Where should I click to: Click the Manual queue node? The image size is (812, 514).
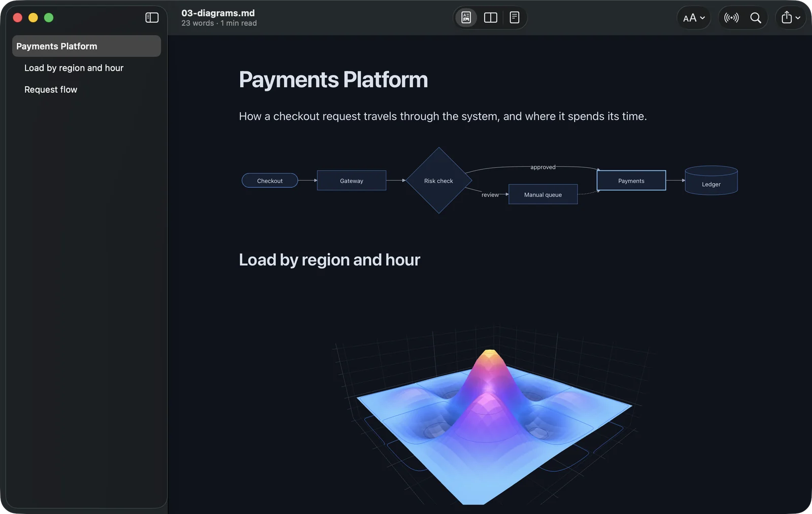pos(543,194)
